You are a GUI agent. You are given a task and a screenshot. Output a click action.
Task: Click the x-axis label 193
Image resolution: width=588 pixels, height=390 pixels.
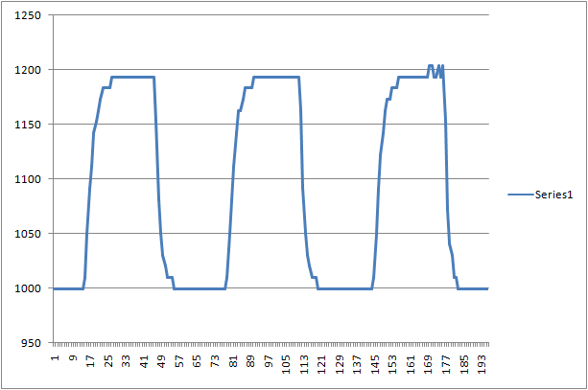coord(482,363)
